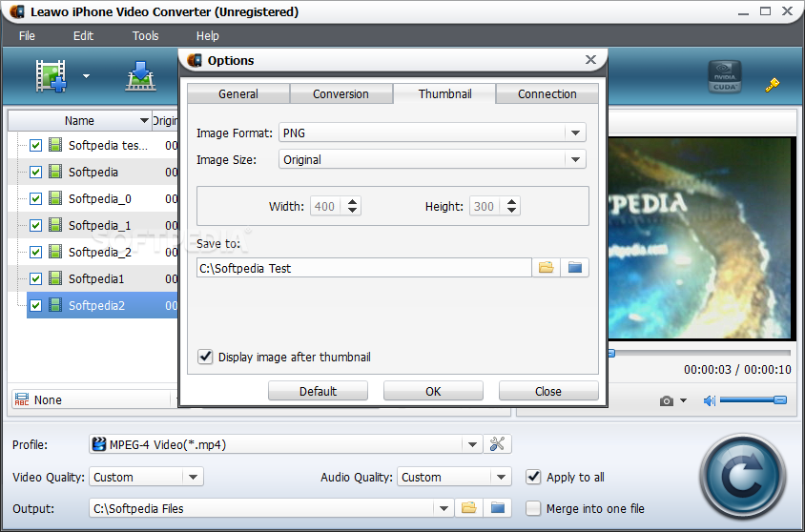Click the film icon of Softpedia2 row
This screenshot has height=532, width=805.
point(55,305)
